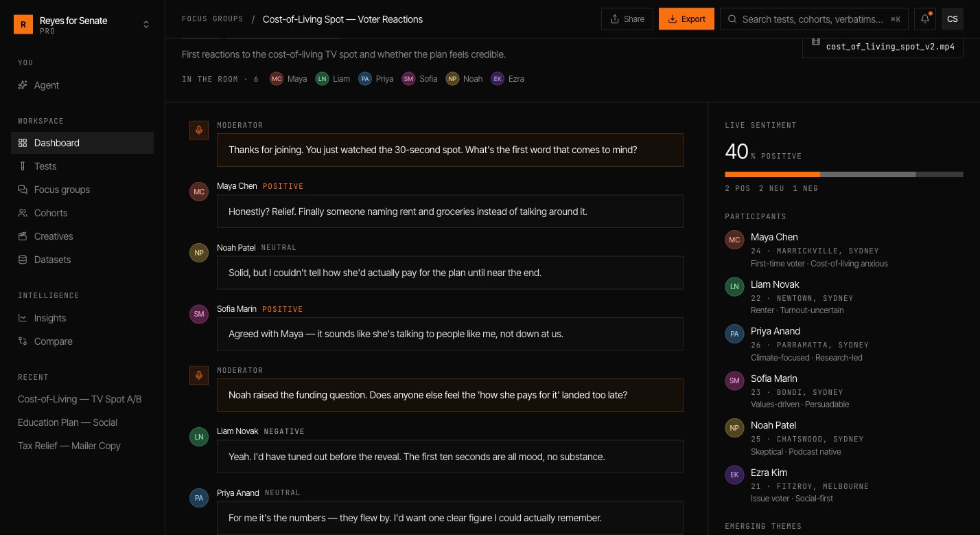
Task: Click the Datasets database icon
Action: click(23, 260)
